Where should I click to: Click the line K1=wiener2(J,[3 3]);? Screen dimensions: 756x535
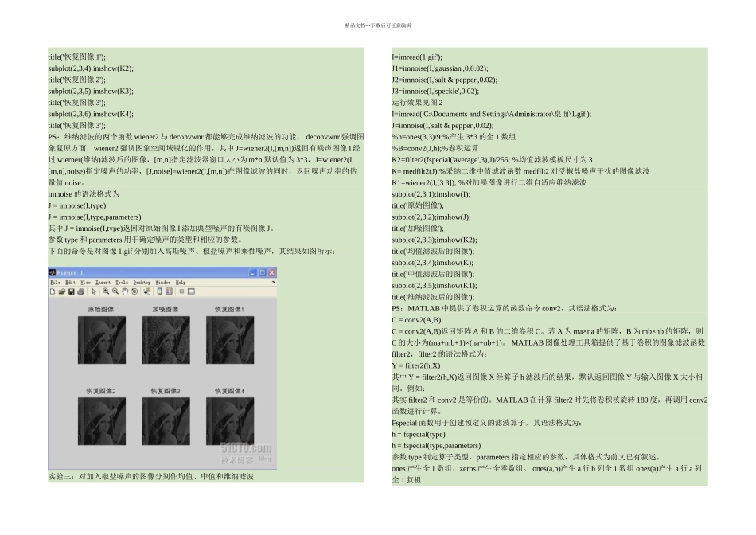[x=489, y=182]
